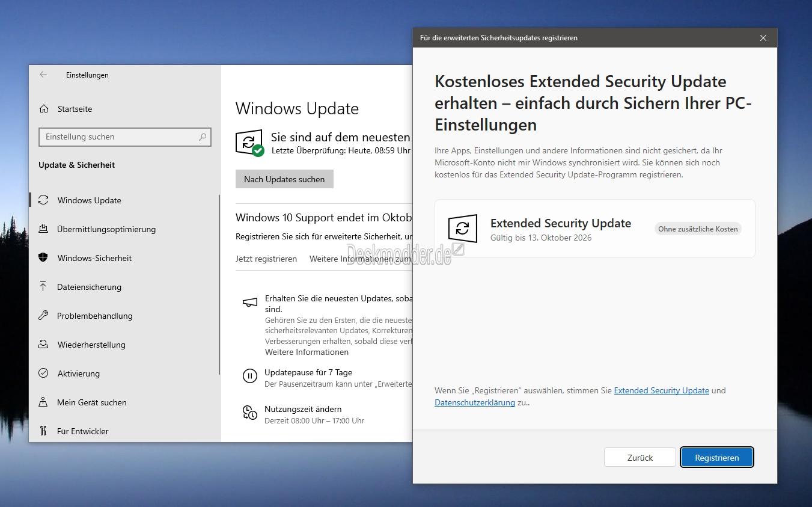The height and width of the screenshot is (507, 812).
Task: Click the Mein Gerät suchen person icon
Action: tap(43, 402)
